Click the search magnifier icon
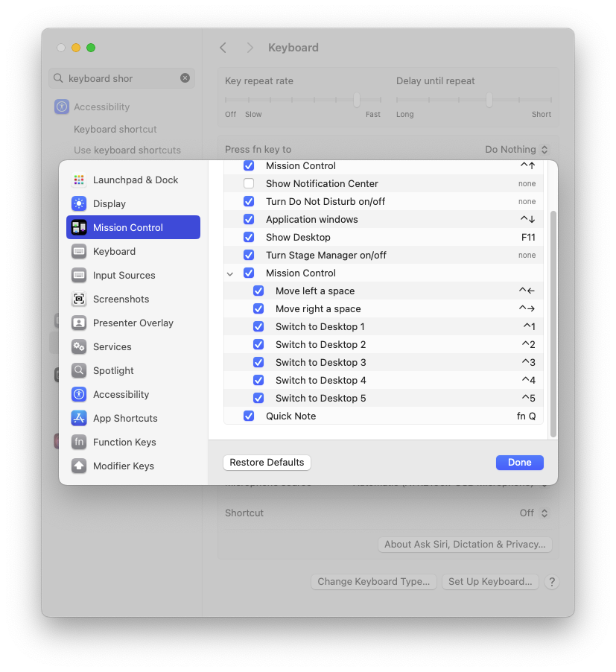Screen dimensions: 616x672 tap(58, 78)
